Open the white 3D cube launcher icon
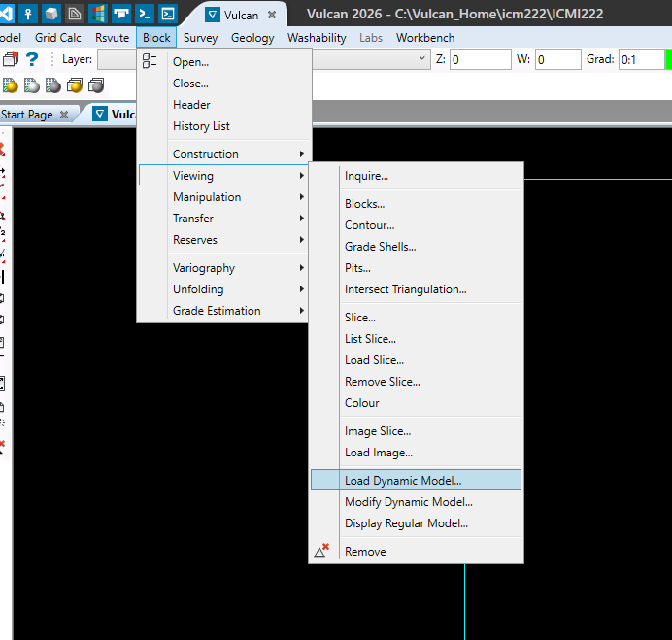672x640 pixels. [x=51, y=14]
